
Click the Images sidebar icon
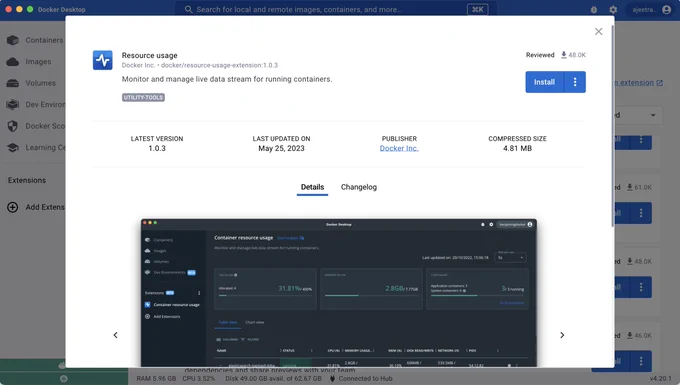pos(13,62)
